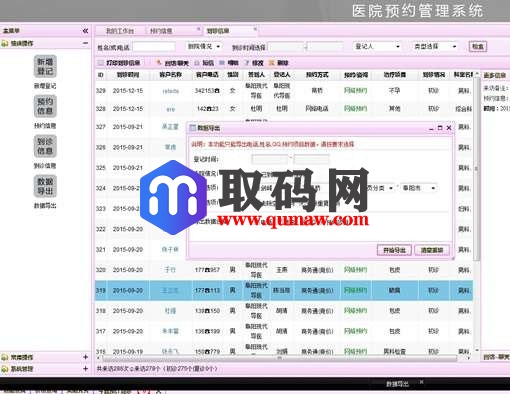
Task: Click the start date field of 到诊时间选择
Action: [286, 47]
